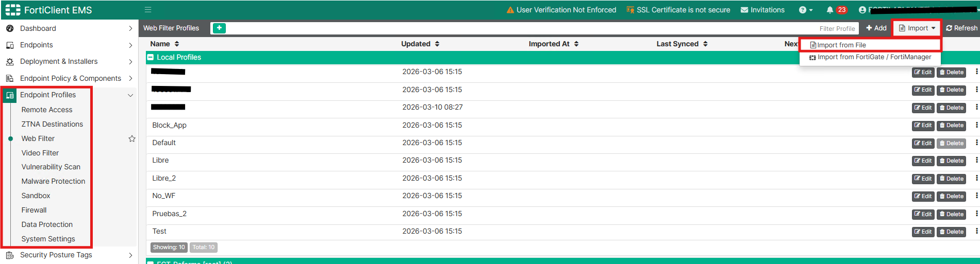Viewport: 980px width, 264px height.
Task: Open the notifications bell with 23 alerts
Action: tap(836, 10)
